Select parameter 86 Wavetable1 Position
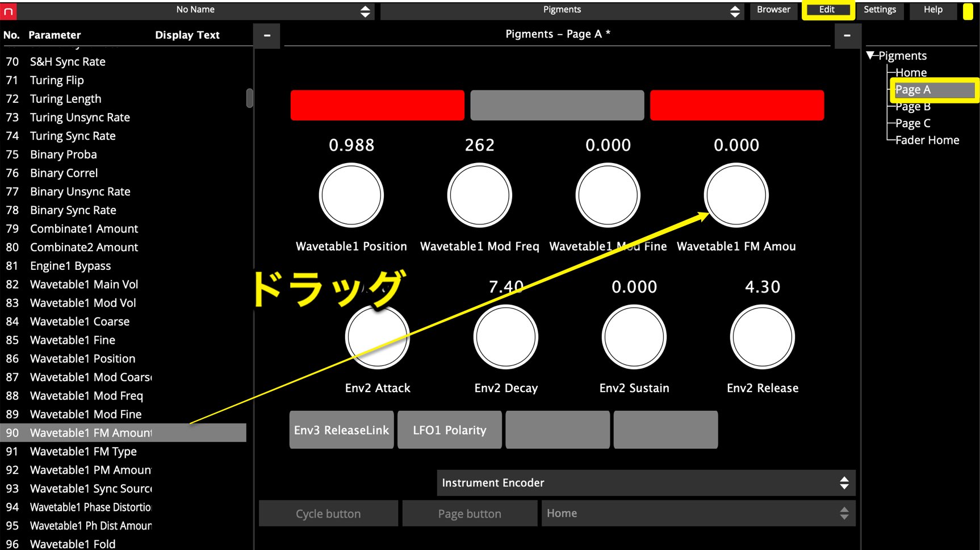Screen dimensions: 980x550 [123, 359]
